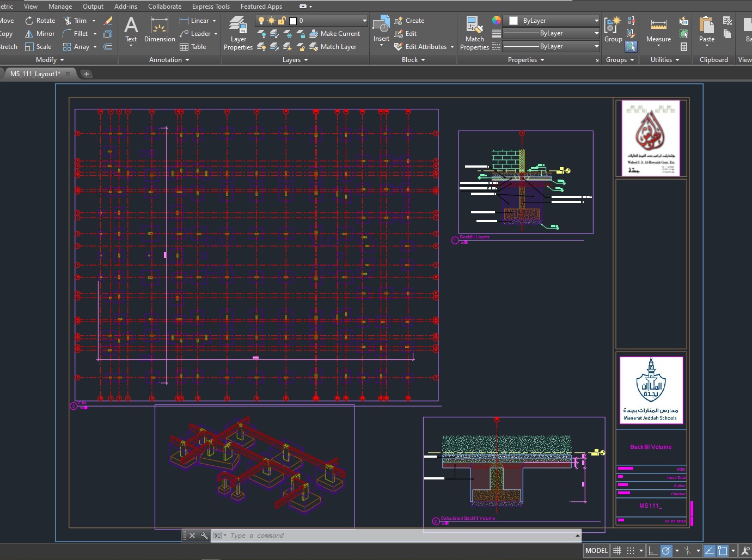The image size is (752, 560).
Task: Click Make Current layer tool
Action: pyautogui.click(x=335, y=34)
